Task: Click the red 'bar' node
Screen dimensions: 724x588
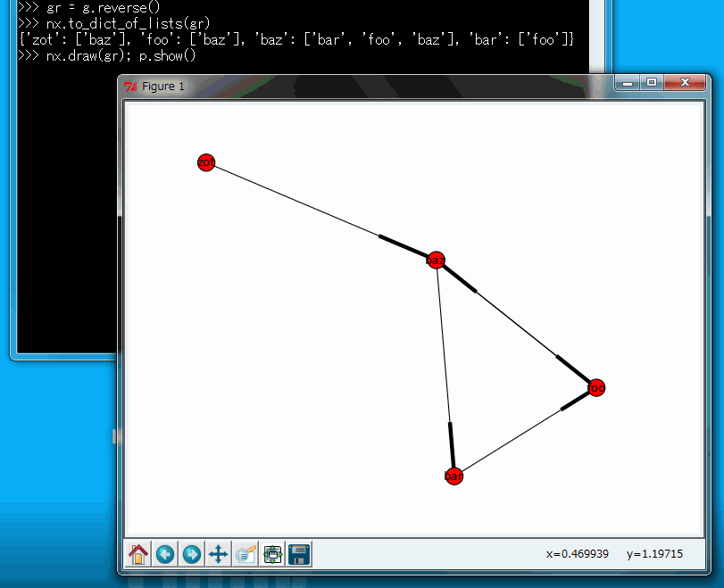Action: tap(454, 476)
